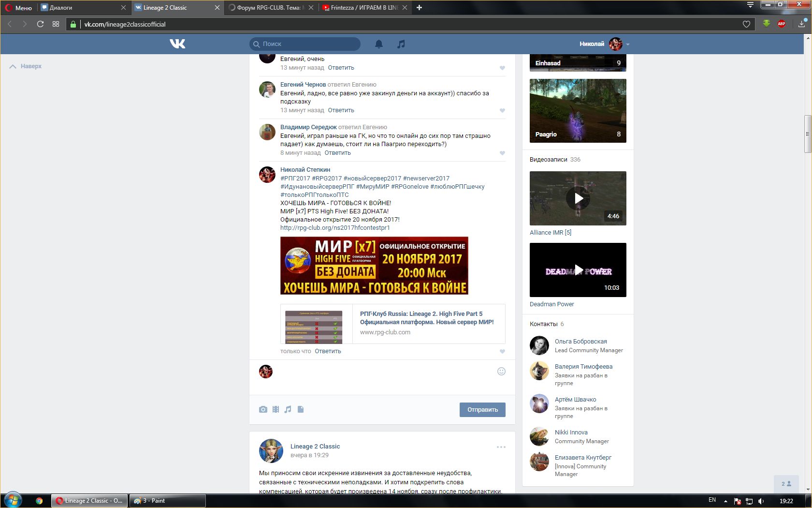This screenshot has width=812, height=508.
Task: Open the notifications bell
Action: coord(379,44)
